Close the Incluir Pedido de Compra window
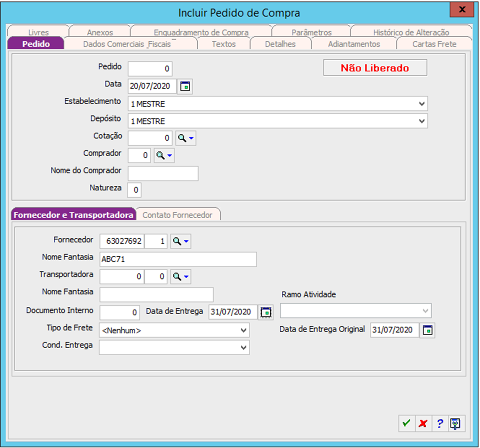The image size is (480, 448). click(x=462, y=9)
